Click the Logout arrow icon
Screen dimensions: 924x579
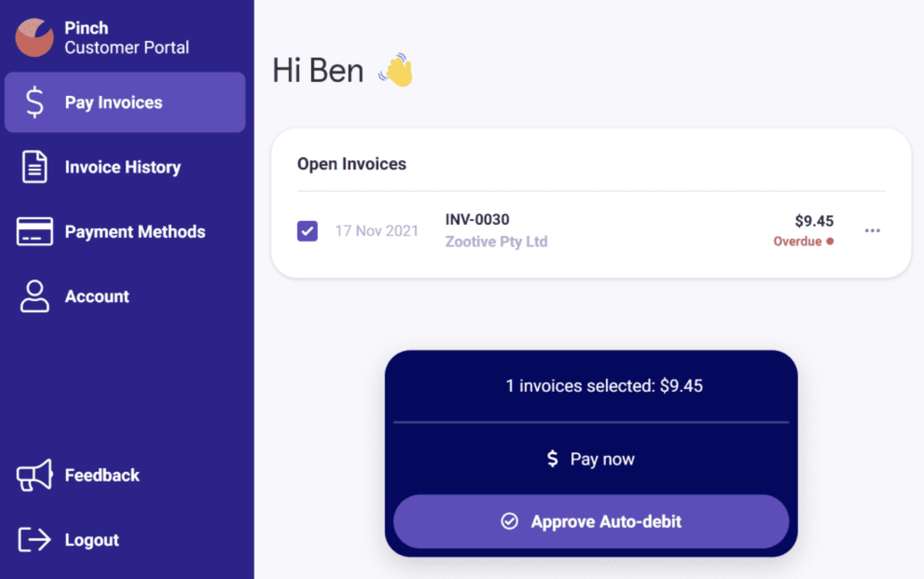click(34, 539)
